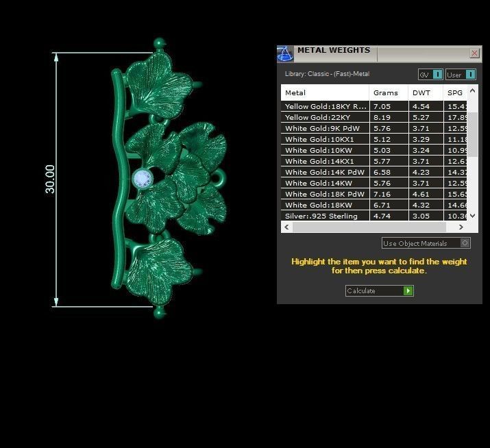Close the Metal Weights panel
This screenshot has width=490, height=448.
point(474,53)
